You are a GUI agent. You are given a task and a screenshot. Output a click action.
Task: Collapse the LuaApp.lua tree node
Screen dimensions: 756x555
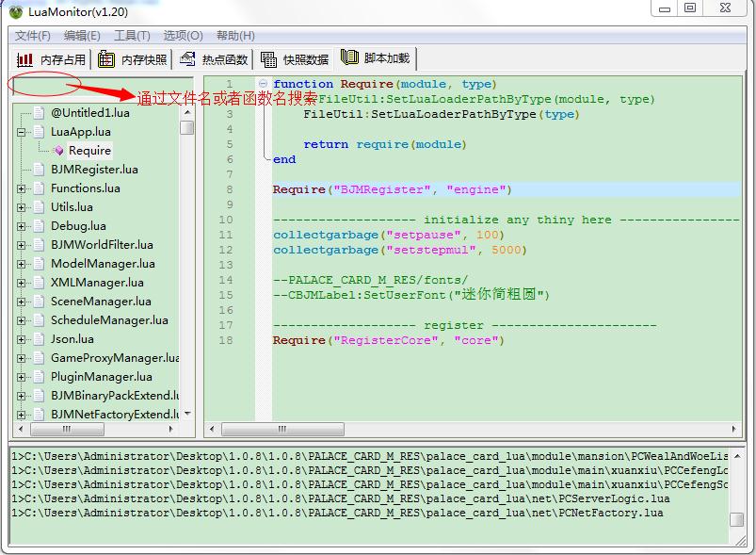click(x=21, y=132)
